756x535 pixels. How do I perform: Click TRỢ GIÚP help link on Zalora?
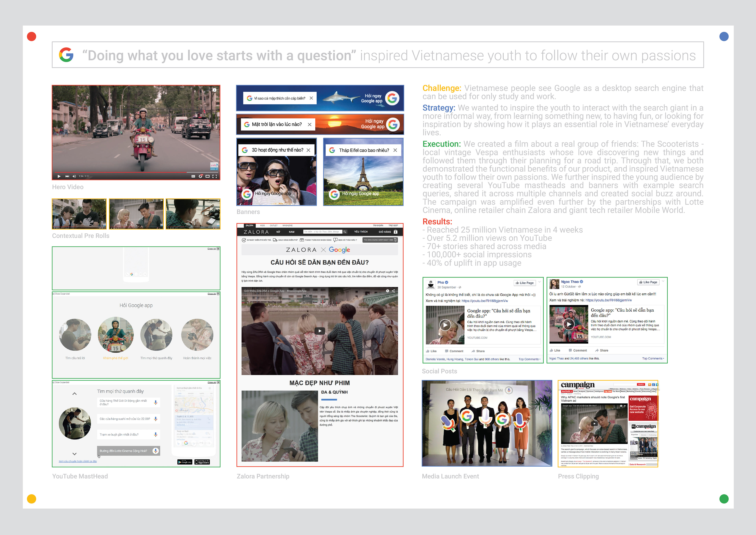[393, 225]
